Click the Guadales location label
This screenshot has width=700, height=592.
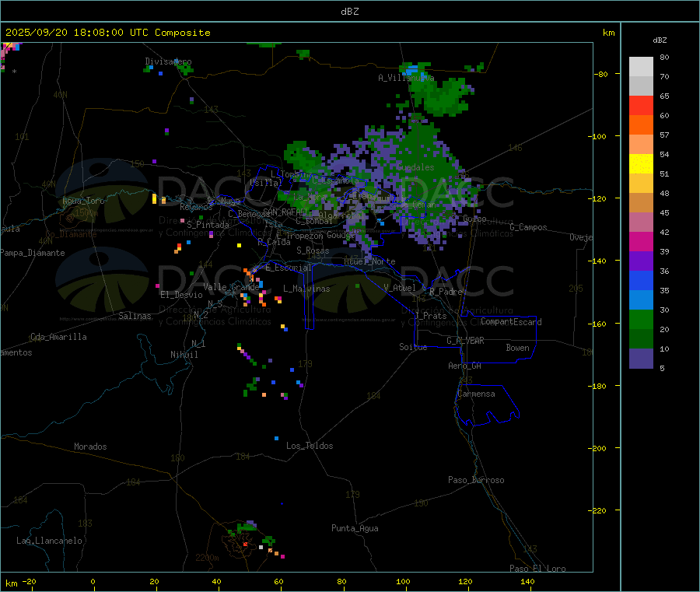click(415, 167)
